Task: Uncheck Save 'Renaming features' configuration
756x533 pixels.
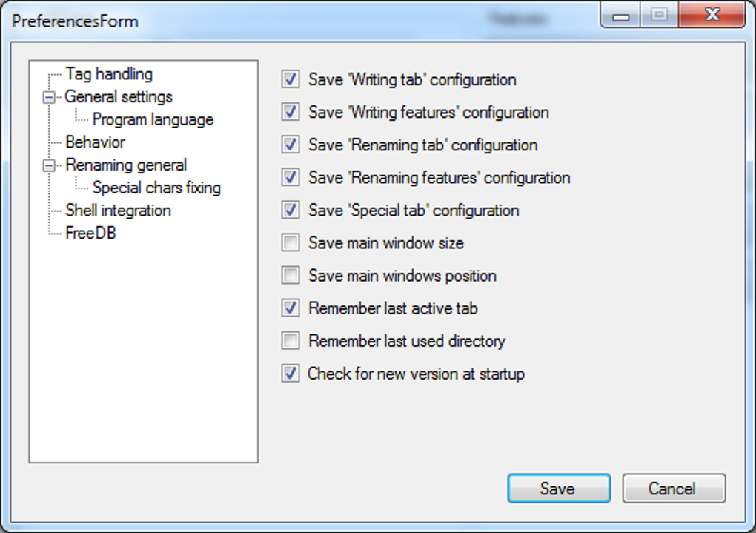Action: tap(291, 178)
